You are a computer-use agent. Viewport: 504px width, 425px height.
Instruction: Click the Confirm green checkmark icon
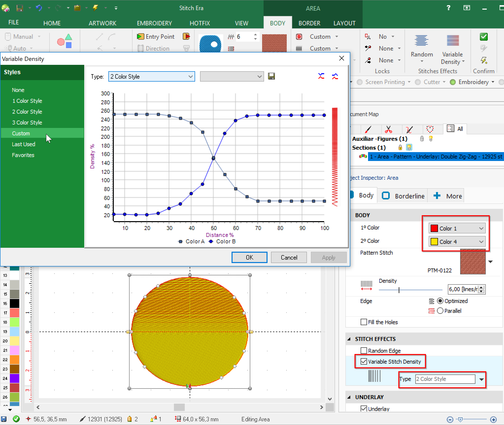tap(484, 37)
